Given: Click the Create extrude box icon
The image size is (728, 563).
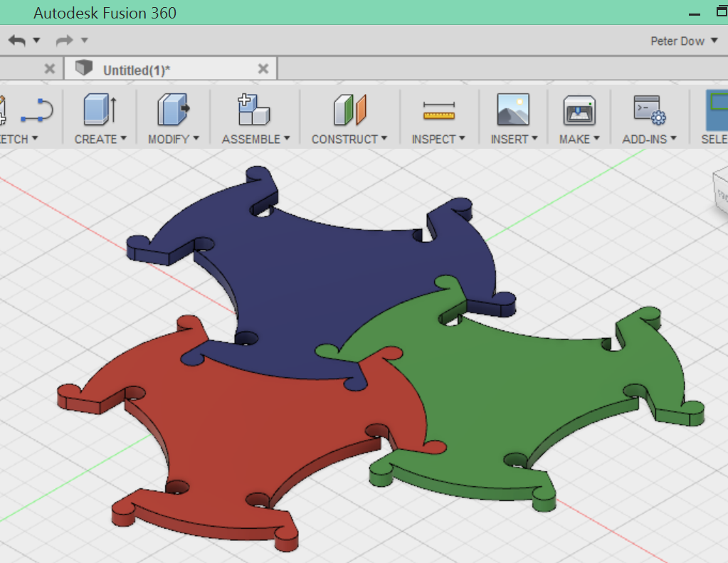Looking at the screenshot, I should (100, 110).
